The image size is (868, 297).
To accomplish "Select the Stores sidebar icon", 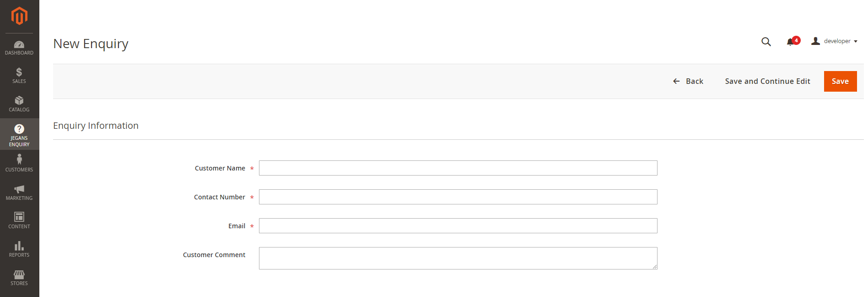I will click(19, 277).
